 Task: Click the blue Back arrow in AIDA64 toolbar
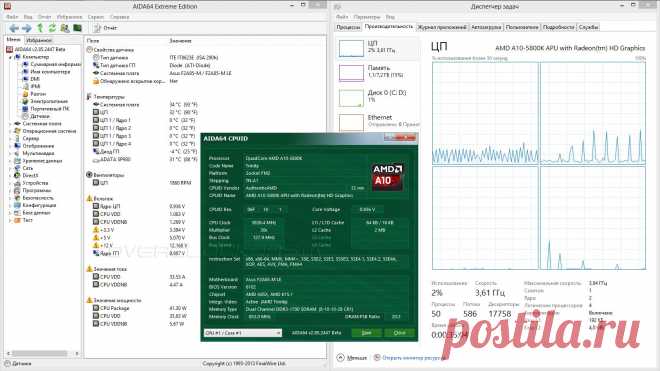(14, 28)
